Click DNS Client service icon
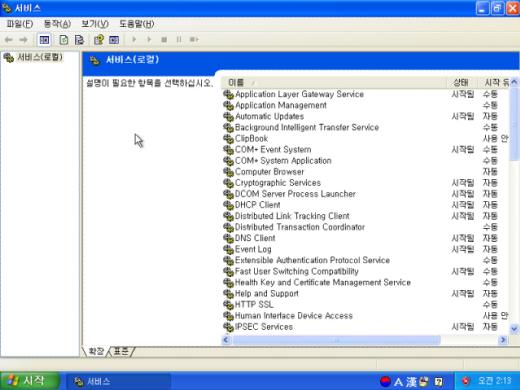The height and width of the screenshot is (390, 520). [x=228, y=238]
